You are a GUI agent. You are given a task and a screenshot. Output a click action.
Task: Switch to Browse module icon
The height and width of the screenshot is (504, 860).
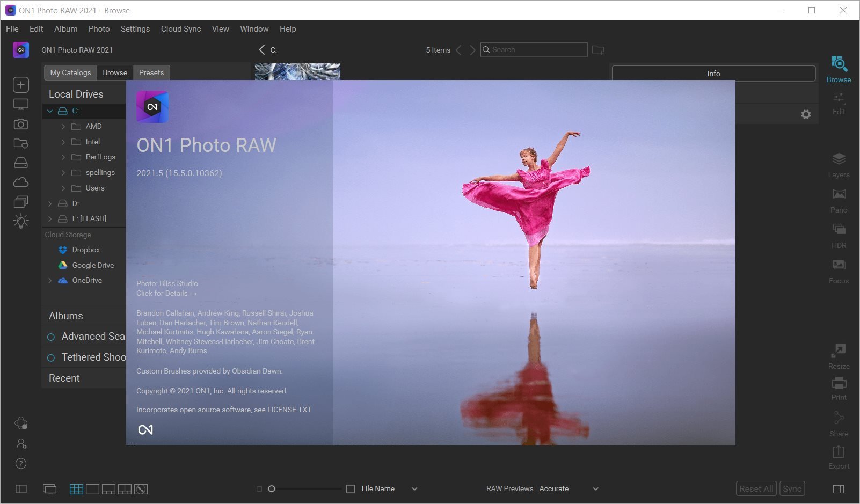(839, 69)
